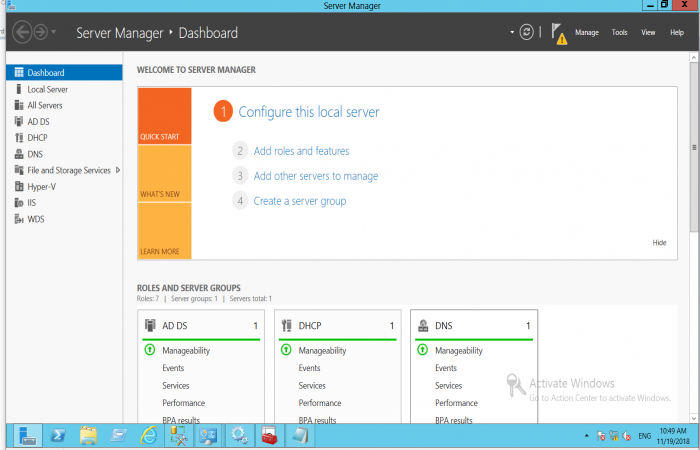The height and width of the screenshot is (450, 700).
Task: Click the DNS icon in sidebar
Action: 19,154
